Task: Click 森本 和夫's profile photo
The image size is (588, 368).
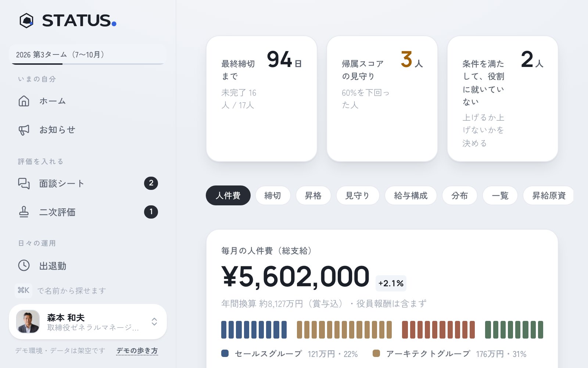Action: 28,322
